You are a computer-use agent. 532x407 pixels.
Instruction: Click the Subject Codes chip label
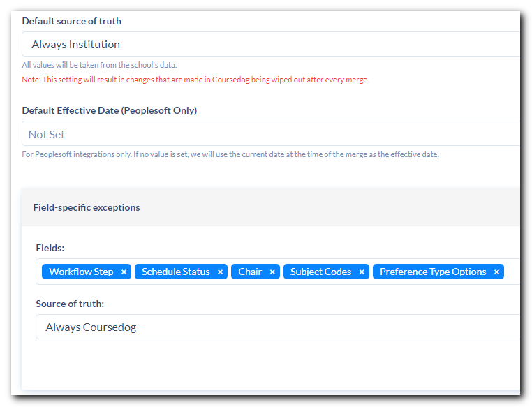point(320,272)
